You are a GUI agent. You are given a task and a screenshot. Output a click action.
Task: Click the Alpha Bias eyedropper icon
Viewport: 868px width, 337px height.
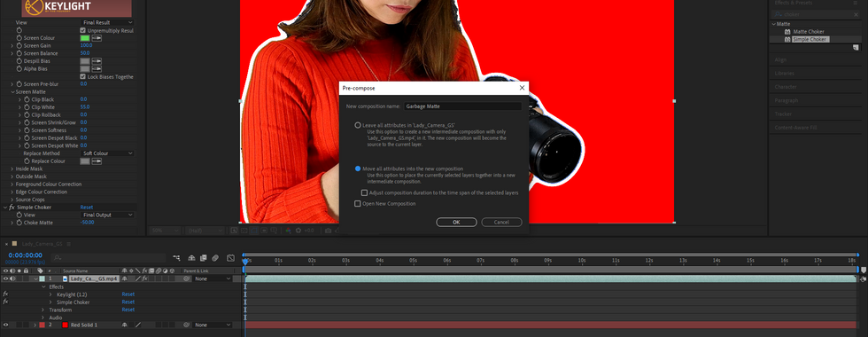click(x=97, y=69)
